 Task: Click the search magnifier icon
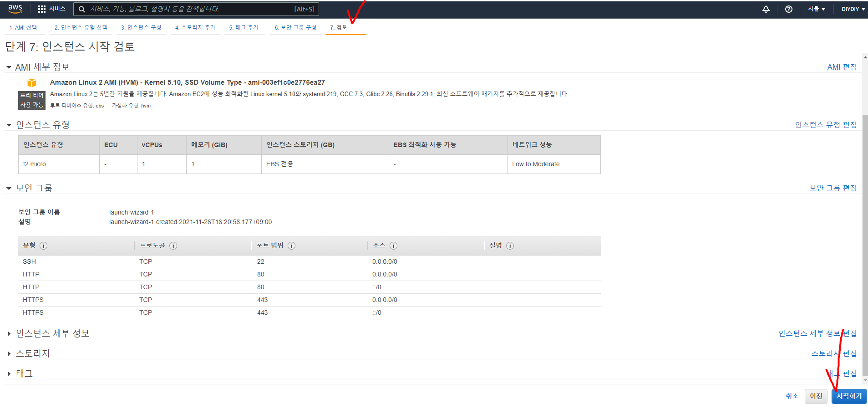point(82,9)
